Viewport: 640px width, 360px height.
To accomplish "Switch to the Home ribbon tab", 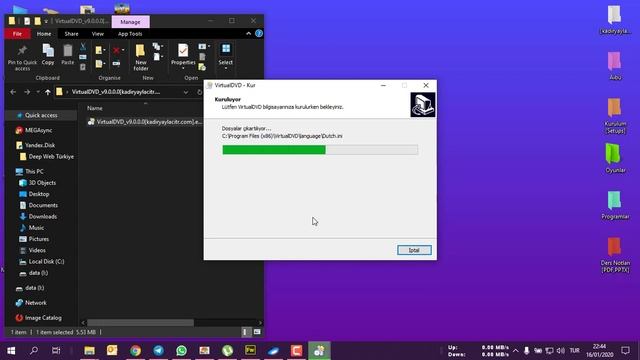I will 44,34.
